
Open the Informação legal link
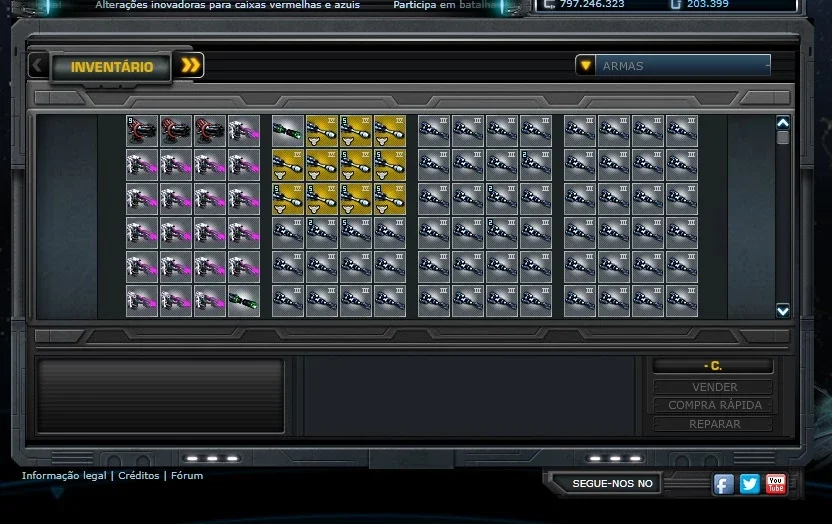[x=64, y=476]
